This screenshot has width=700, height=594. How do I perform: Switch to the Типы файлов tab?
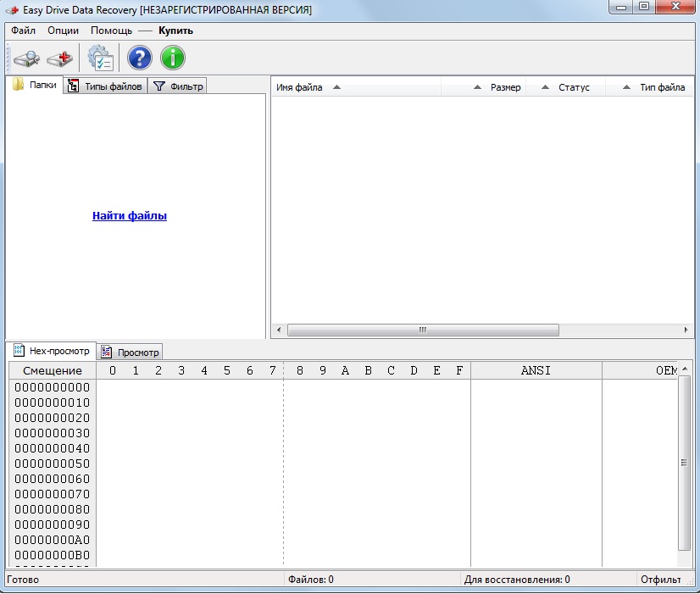coord(105,86)
